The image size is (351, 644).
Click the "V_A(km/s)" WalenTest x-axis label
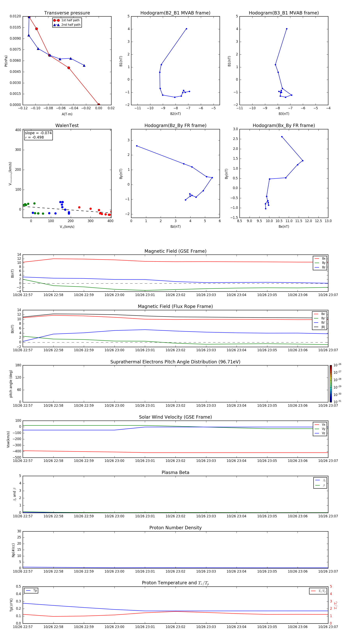click(x=67, y=227)
